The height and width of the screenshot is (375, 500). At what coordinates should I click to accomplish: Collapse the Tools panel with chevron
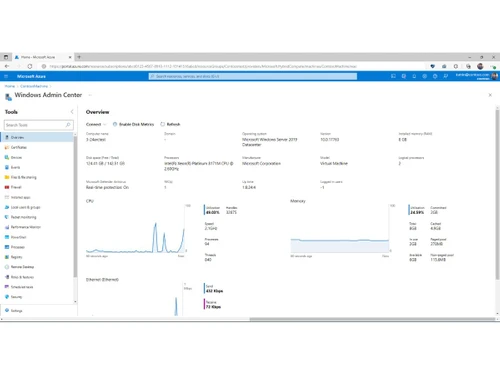(72, 112)
